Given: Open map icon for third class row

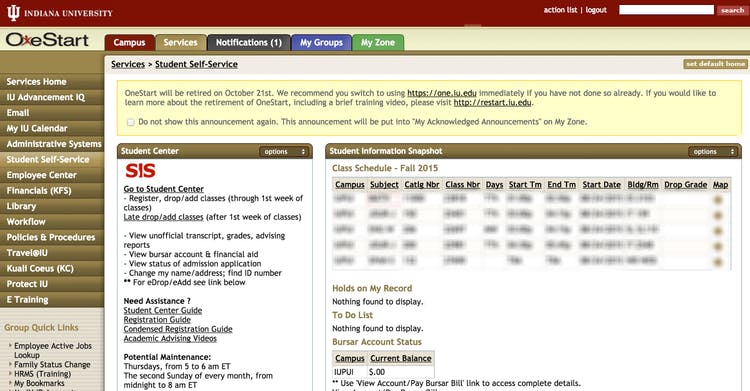Looking at the screenshot, I should click(717, 231).
